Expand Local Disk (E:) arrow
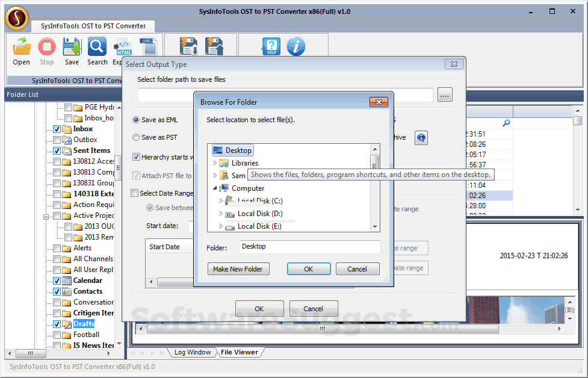The height and width of the screenshot is (378, 588). 221,226
